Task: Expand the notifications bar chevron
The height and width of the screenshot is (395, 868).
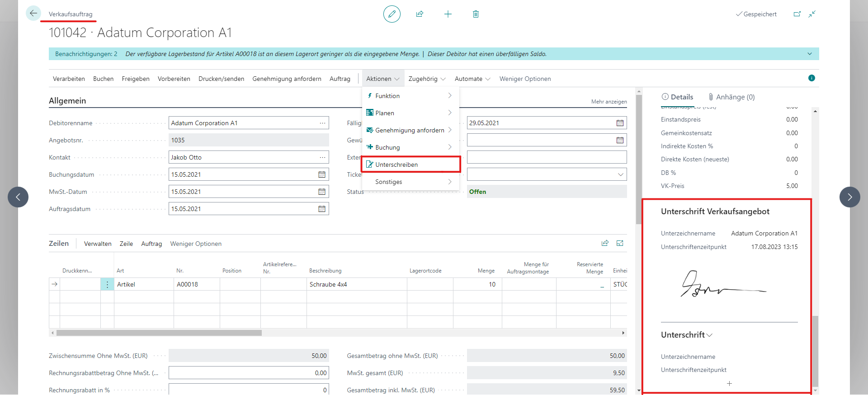Action: [809, 54]
